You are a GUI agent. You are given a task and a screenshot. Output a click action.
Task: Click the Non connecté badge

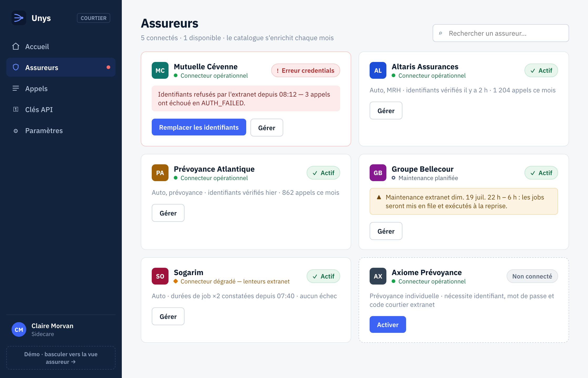coord(532,276)
